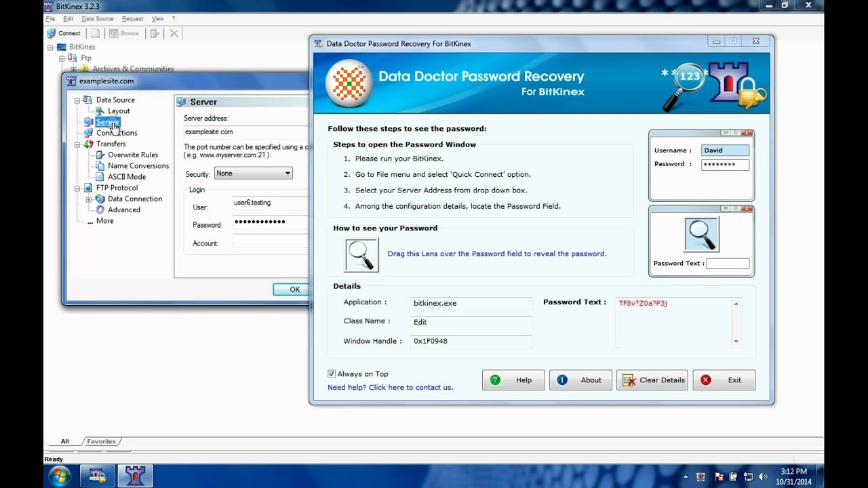
Task: Click the About button
Action: [x=580, y=380]
